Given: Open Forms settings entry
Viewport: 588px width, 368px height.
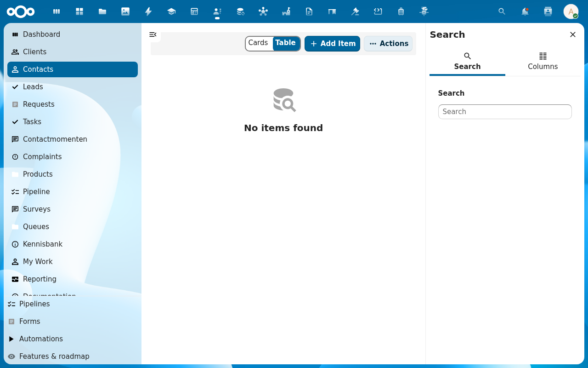Looking at the screenshot, I should pyautogui.click(x=73, y=322).
